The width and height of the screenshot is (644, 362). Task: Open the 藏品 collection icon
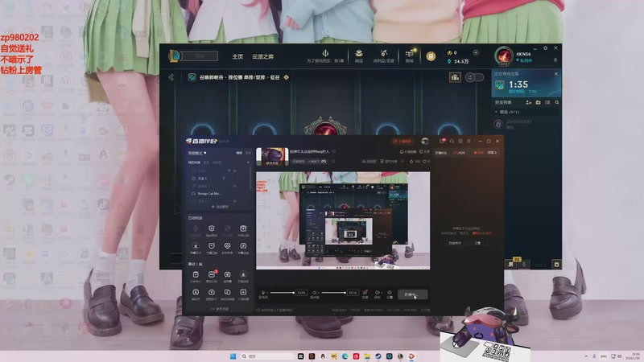pos(358,53)
